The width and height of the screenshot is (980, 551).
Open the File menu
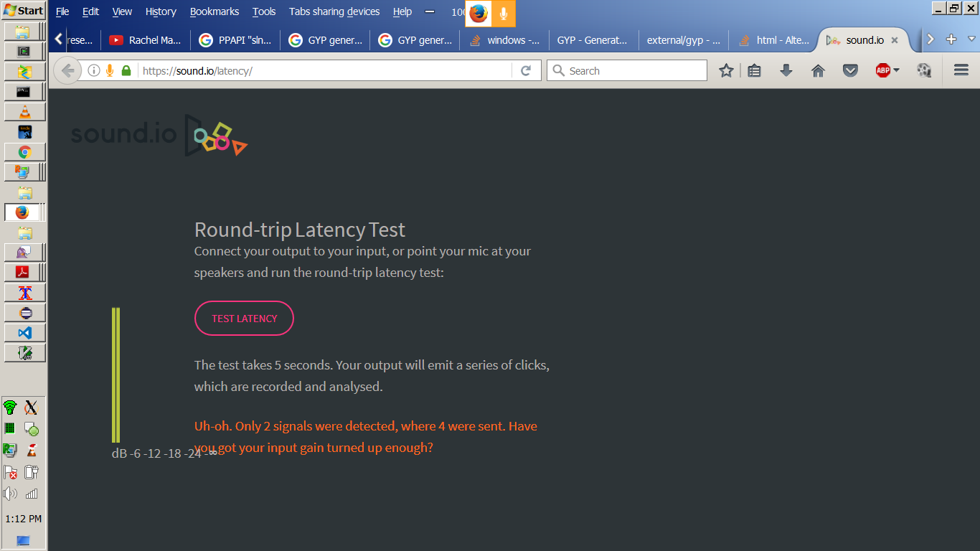[62, 11]
